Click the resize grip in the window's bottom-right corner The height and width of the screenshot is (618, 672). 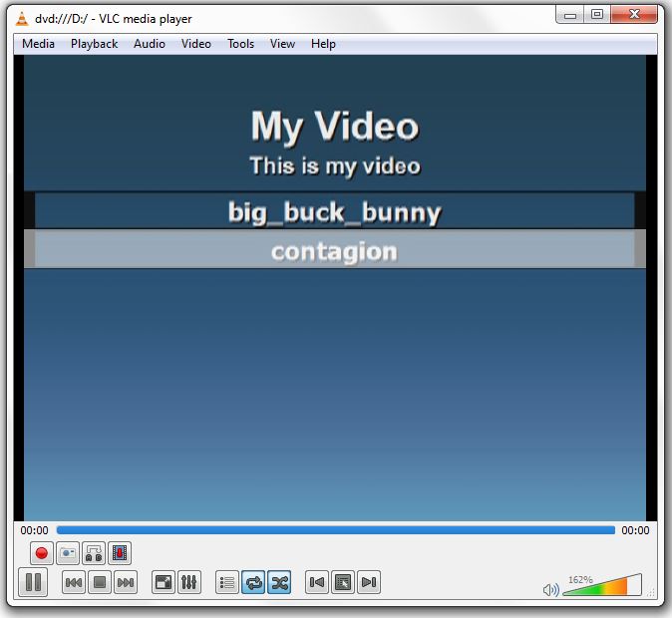[x=651, y=593]
